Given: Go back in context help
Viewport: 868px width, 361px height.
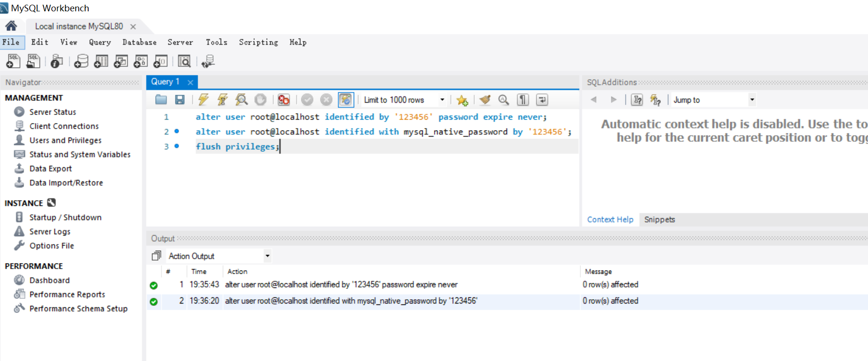Looking at the screenshot, I should (x=594, y=99).
